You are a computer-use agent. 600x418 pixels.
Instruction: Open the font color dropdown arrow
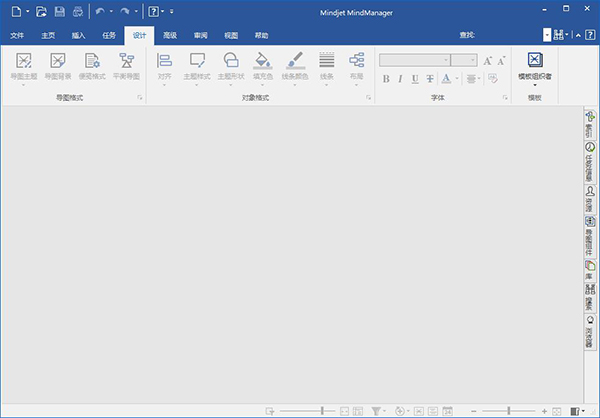[x=457, y=79]
